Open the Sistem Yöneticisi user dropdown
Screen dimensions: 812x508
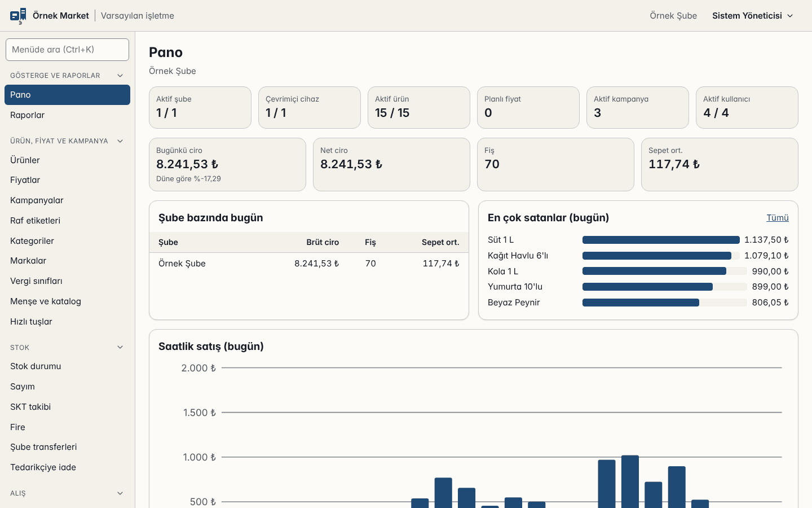click(x=752, y=16)
